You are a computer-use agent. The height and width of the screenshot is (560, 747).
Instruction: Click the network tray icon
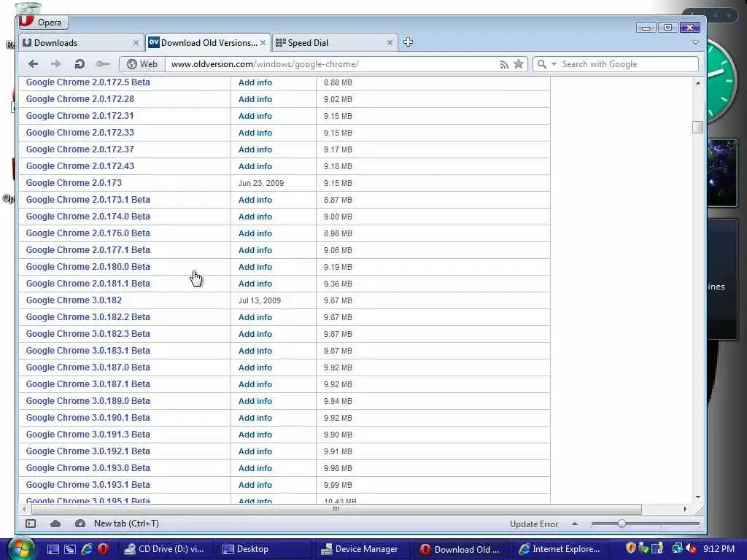[x=677, y=548]
